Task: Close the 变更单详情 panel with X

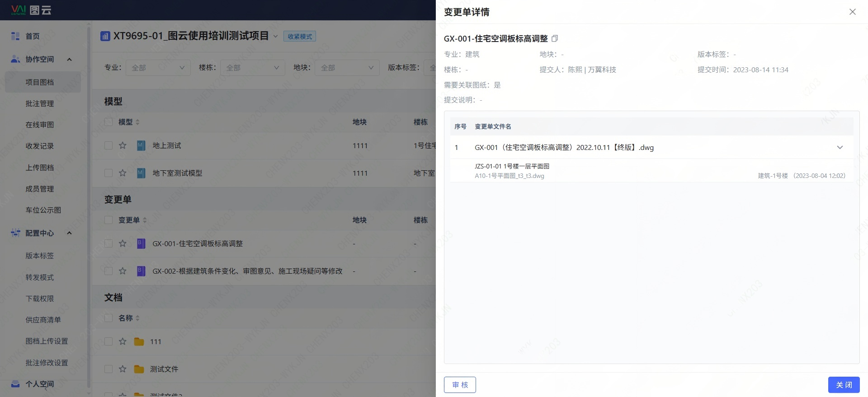Action: tap(852, 12)
